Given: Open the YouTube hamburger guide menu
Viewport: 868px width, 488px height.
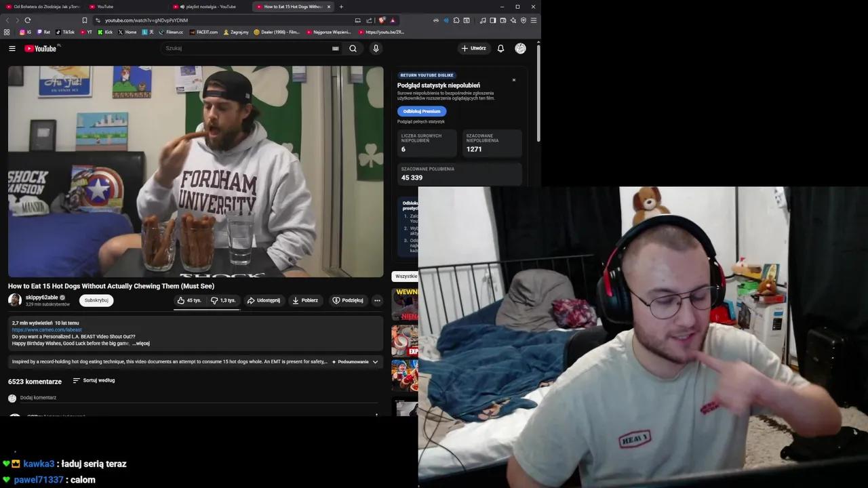Looking at the screenshot, I should coord(12,48).
